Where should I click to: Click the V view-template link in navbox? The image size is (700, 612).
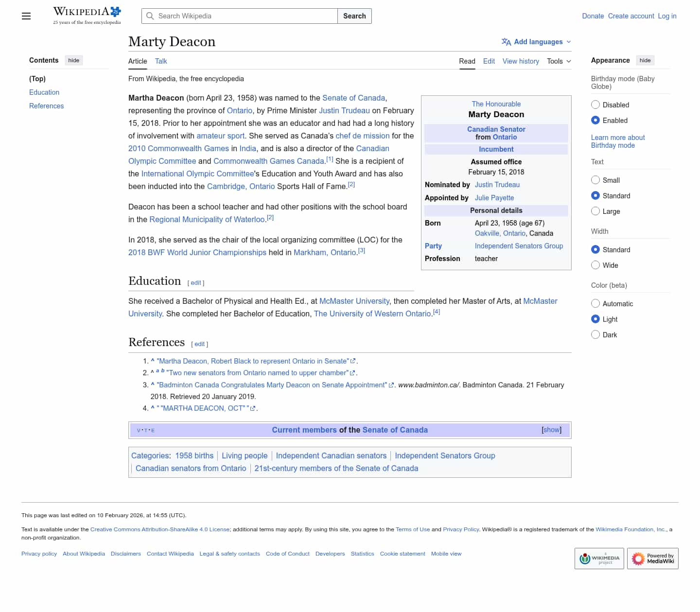pos(139,431)
